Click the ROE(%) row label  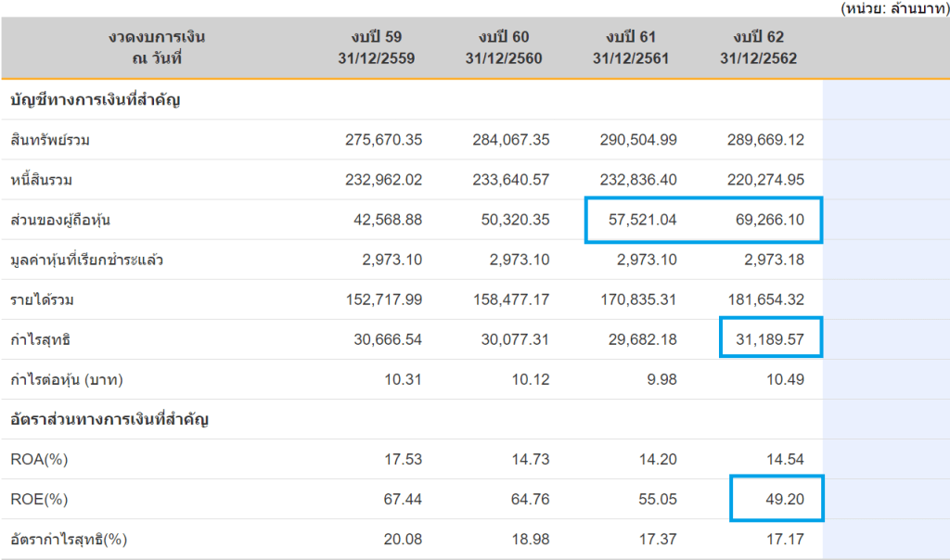(38, 500)
